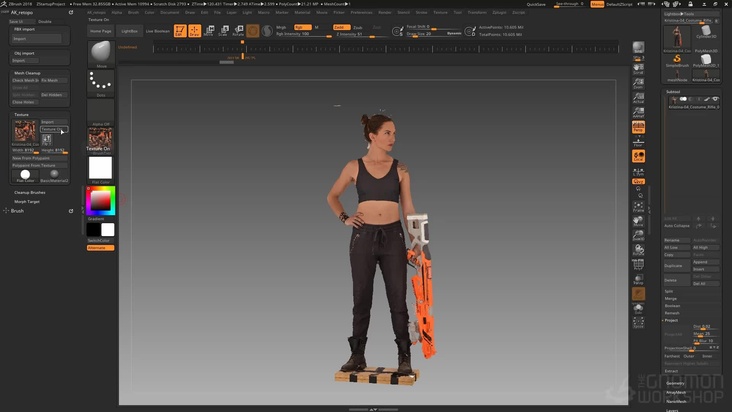Image resolution: width=732 pixels, height=412 pixels.
Task: Select the SimpleBrush tool thumbnail
Action: click(677, 61)
